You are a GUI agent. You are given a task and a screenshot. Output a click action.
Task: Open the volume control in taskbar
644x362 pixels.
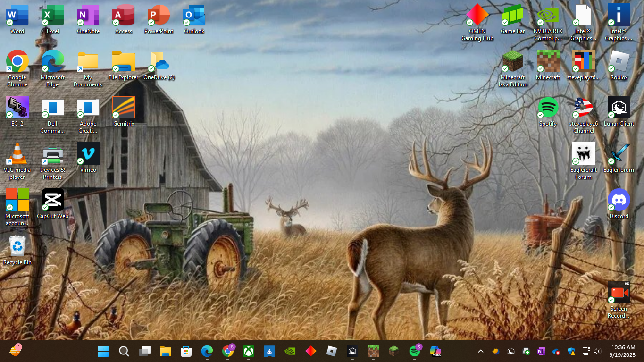(597, 351)
